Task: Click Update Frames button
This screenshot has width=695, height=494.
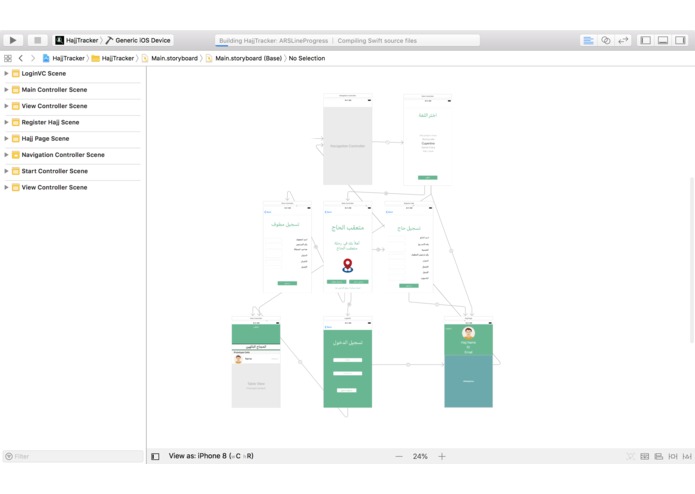Action: (630, 456)
